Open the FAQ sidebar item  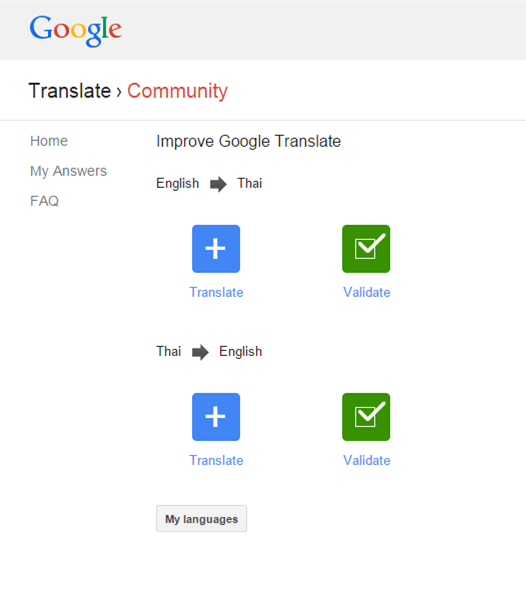pos(44,201)
